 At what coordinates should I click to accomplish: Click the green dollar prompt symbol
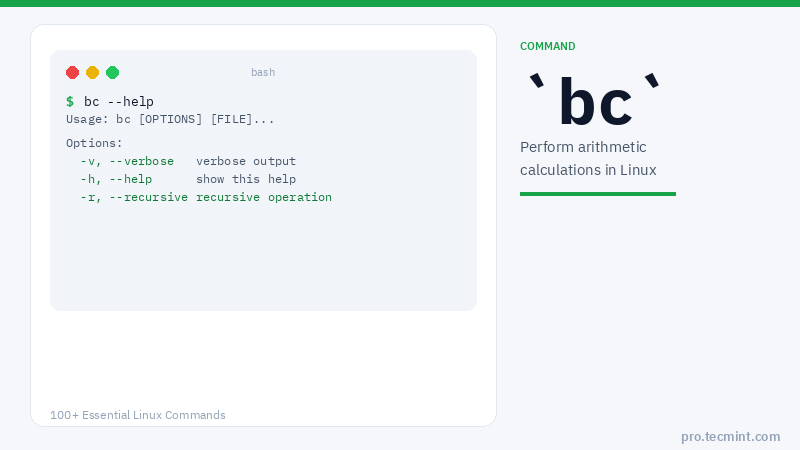70,102
